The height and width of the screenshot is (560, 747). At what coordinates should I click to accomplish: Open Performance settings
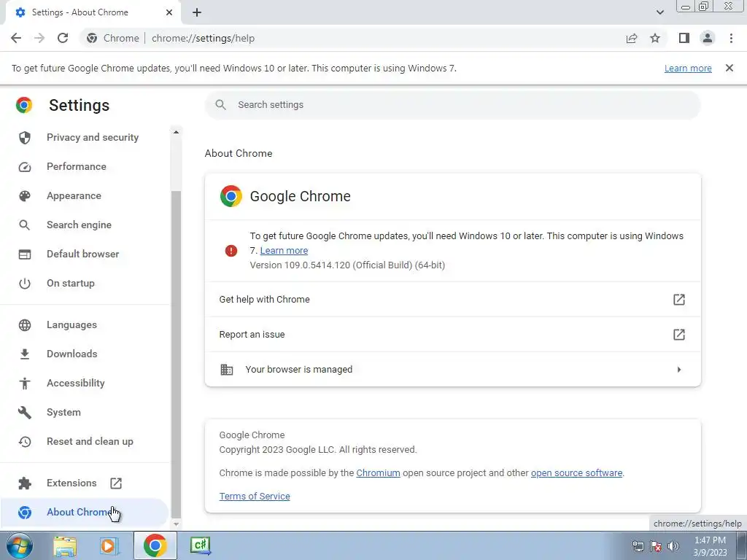point(85,167)
